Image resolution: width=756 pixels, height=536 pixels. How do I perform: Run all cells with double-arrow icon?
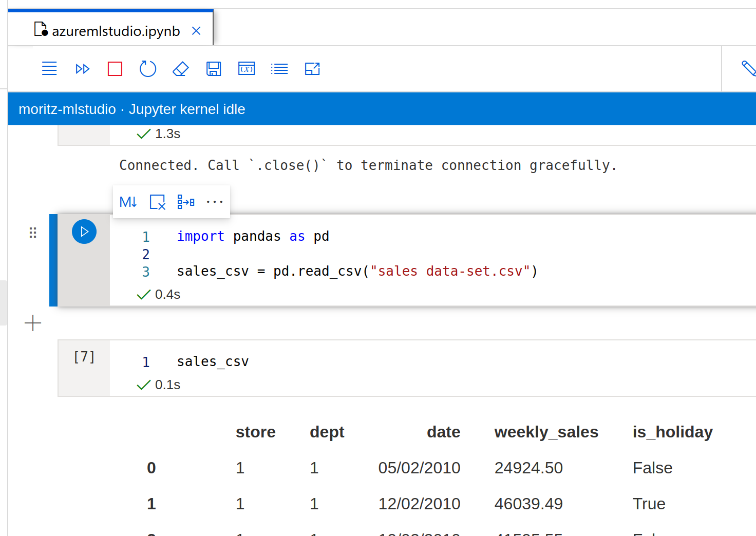(x=82, y=69)
